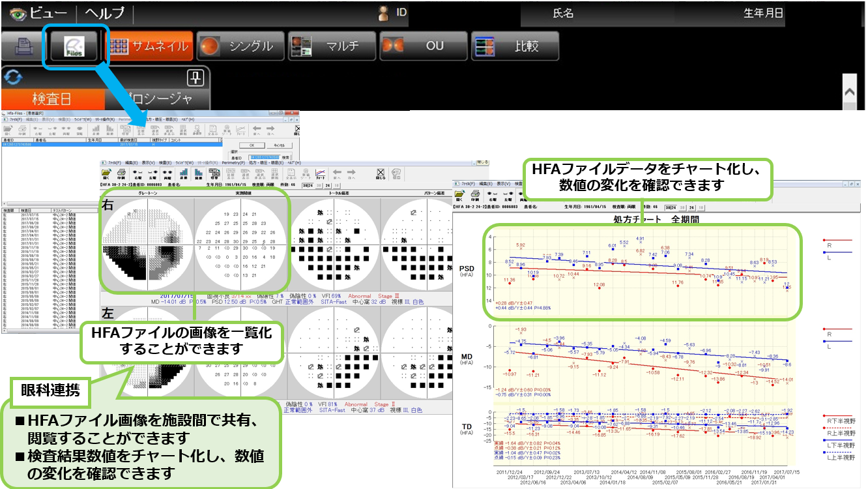
Task: Select 両眼 both-eyes icon in image list window
Action: [167, 173]
